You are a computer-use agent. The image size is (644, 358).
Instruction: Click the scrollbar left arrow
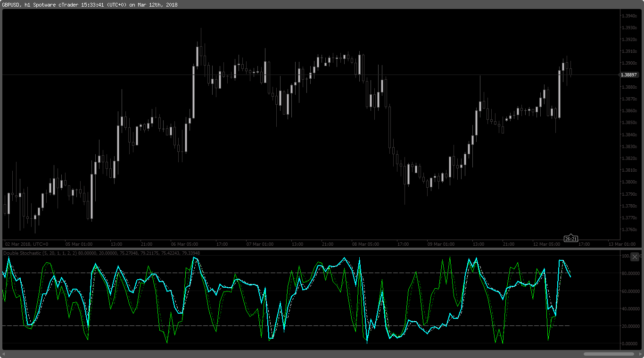tap(4, 354)
